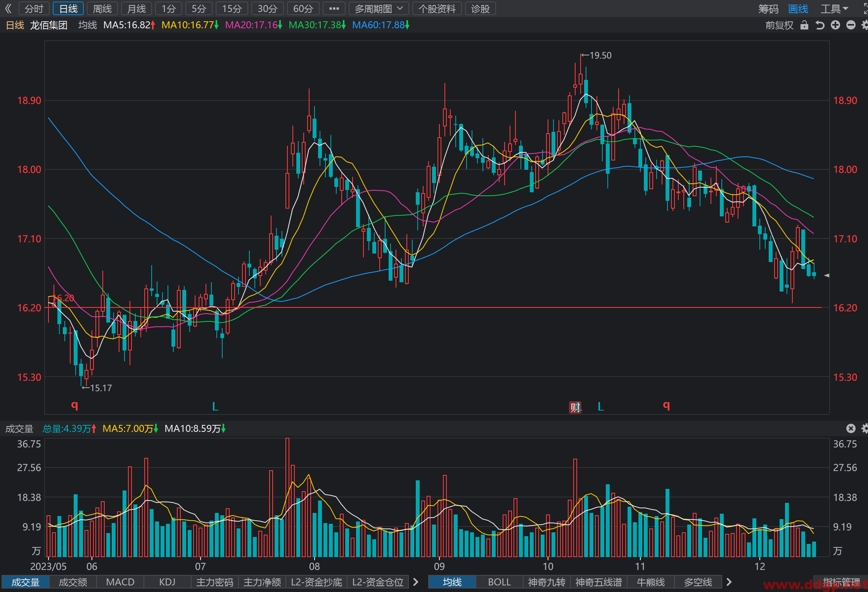This screenshot has height=592, width=868.
Task: Open chart settings gear icon
Action: [x=865, y=25]
